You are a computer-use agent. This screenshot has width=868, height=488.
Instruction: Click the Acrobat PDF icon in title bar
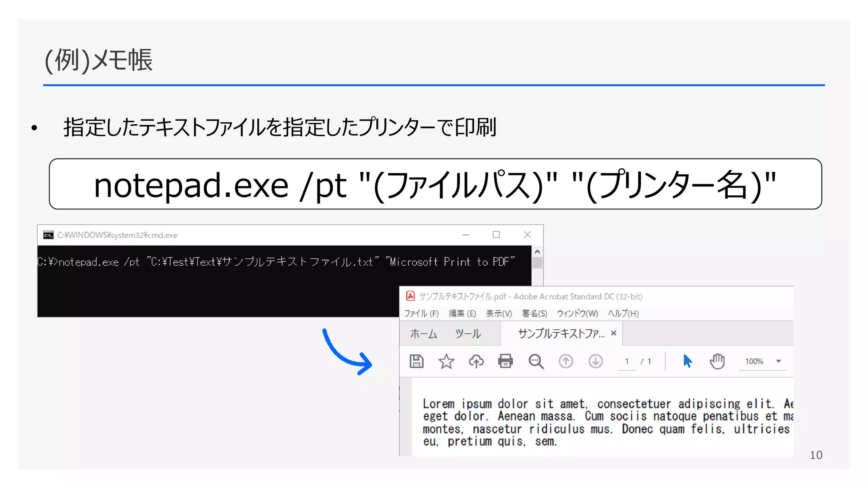tap(410, 296)
